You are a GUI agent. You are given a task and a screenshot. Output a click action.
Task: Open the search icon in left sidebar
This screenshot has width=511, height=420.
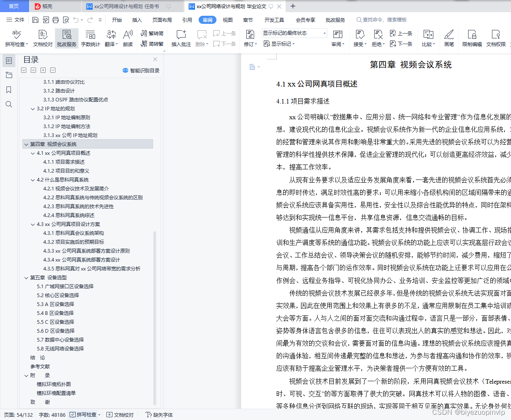point(9,104)
